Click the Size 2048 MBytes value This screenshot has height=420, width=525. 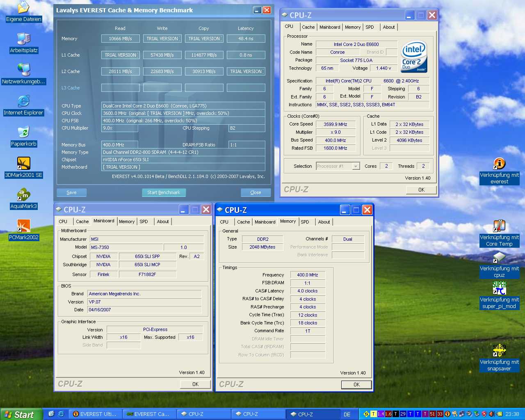point(262,247)
